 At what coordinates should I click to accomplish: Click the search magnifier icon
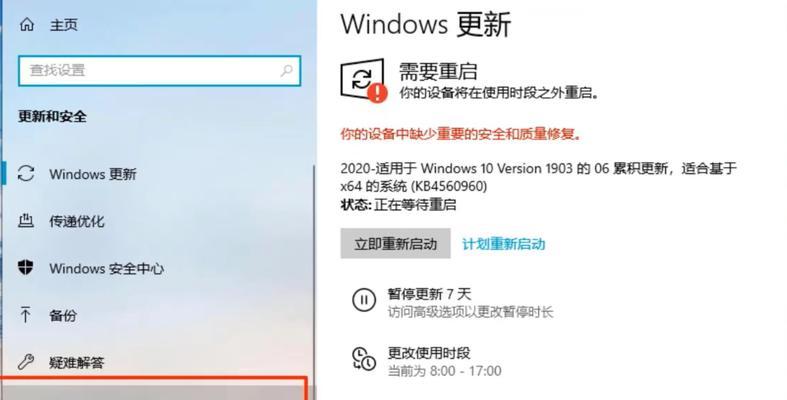287,70
